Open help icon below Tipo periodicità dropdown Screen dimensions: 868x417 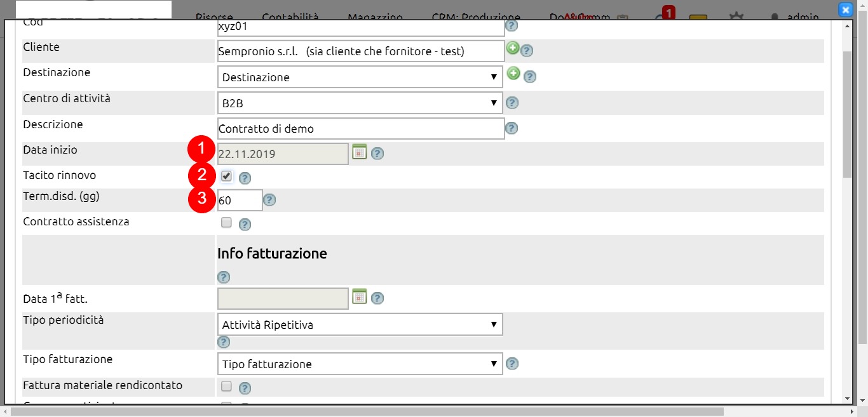pyautogui.click(x=224, y=342)
